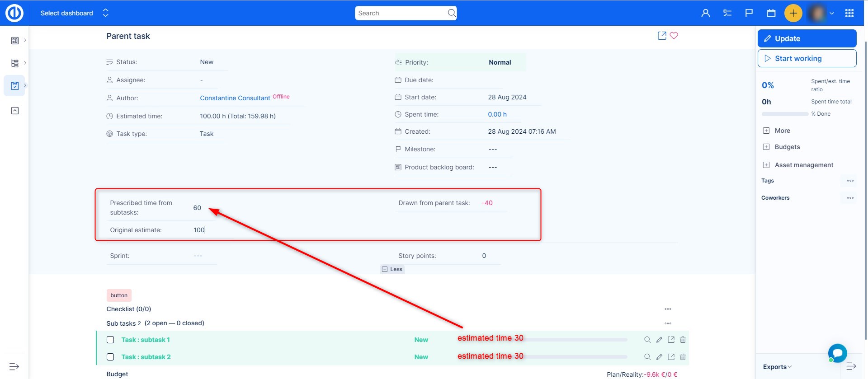Open the chat support bubble

pyautogui.click(x=837, y=353)
